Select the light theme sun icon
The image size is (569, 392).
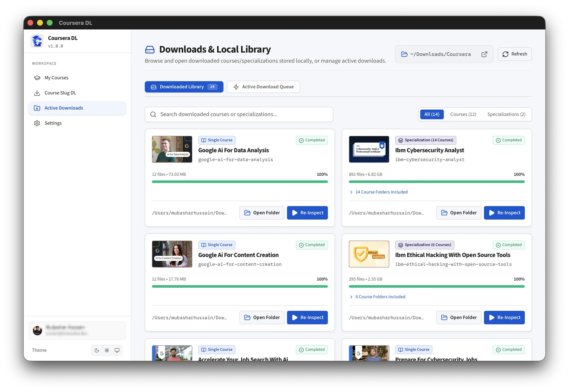pos(107,350)
